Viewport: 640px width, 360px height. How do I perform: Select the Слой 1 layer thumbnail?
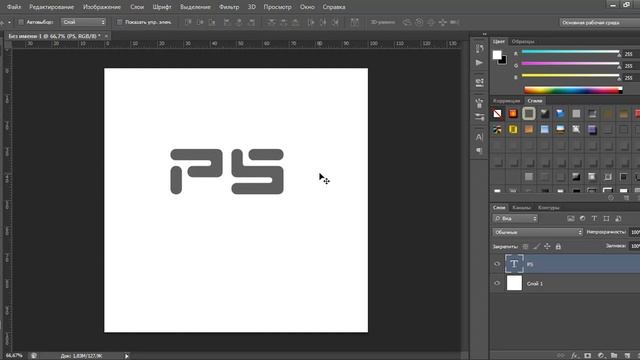(x=514, y=283)
